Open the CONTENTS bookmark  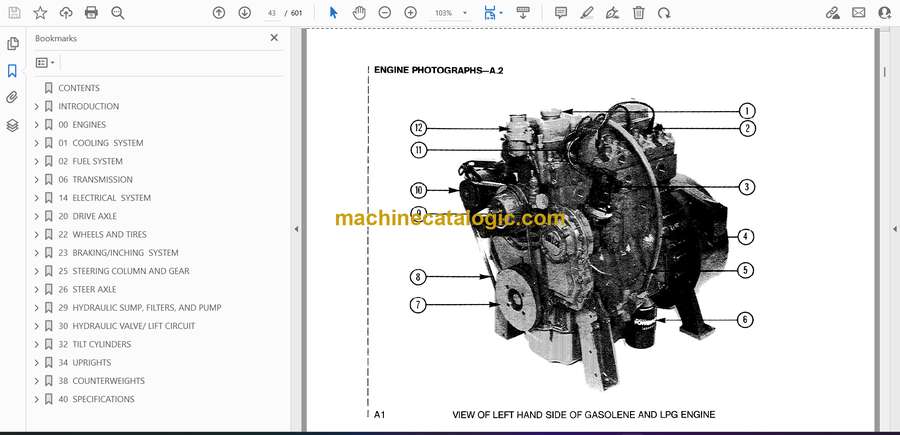79,88
